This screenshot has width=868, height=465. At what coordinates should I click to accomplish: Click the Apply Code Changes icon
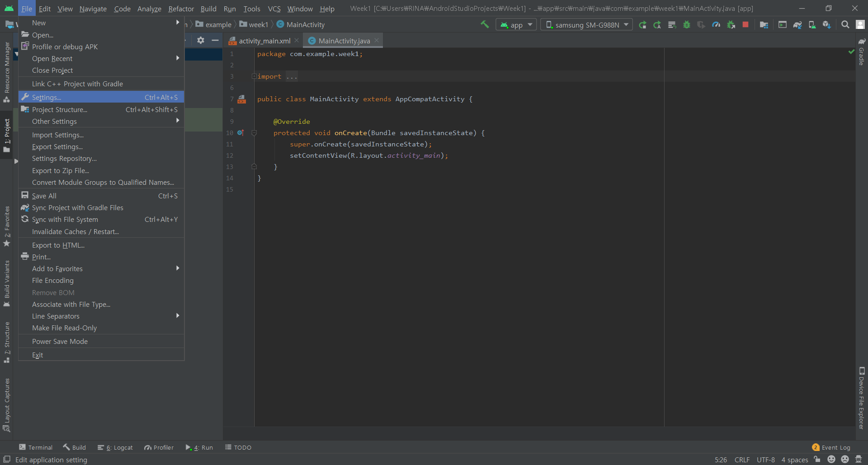tap(672, 25)
